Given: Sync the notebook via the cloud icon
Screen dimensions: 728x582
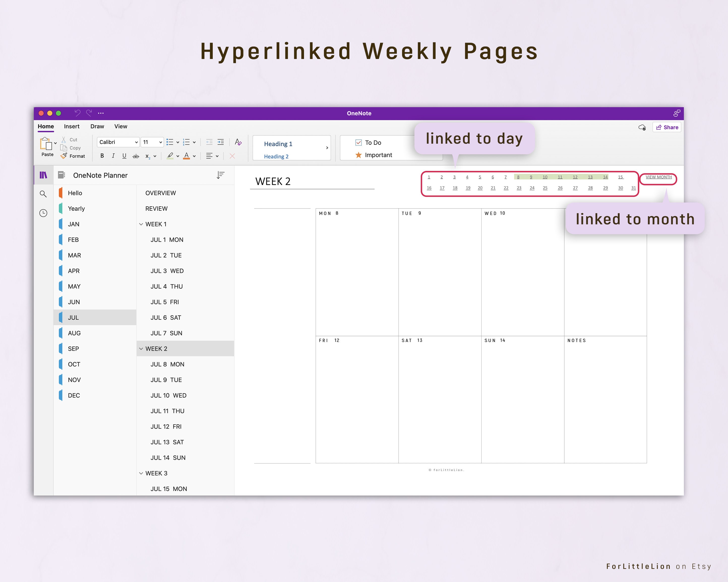Looking at the screenshot, I should [642, 127].
